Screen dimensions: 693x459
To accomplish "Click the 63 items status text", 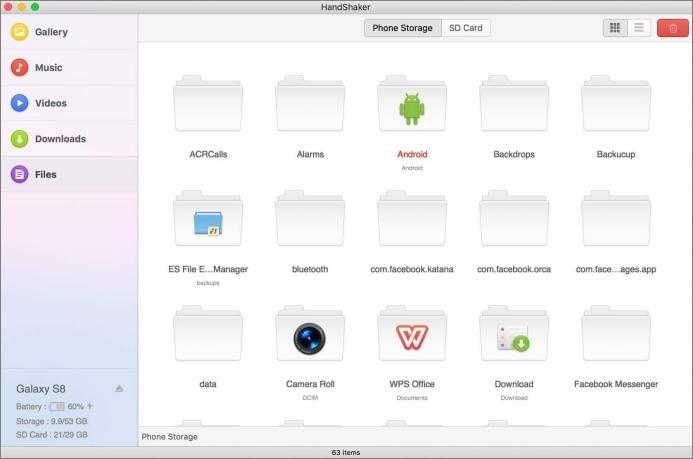I will click(x=346, y=452).
